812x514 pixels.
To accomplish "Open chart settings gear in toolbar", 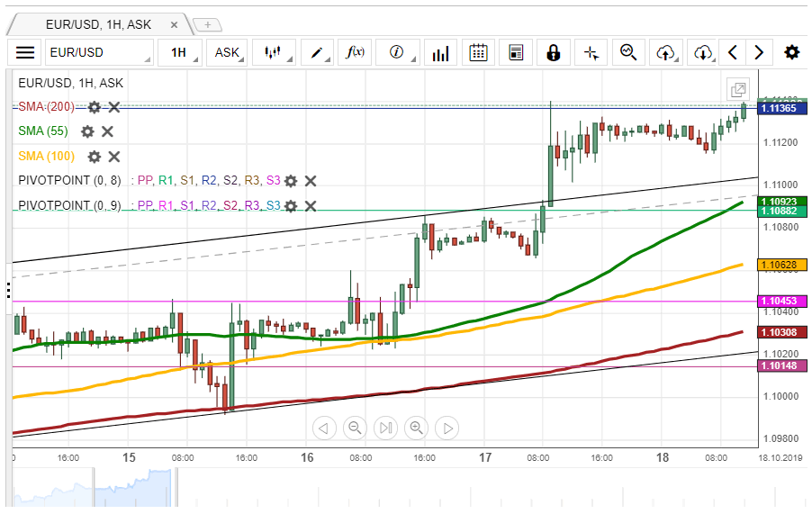I will pos(791,52).
